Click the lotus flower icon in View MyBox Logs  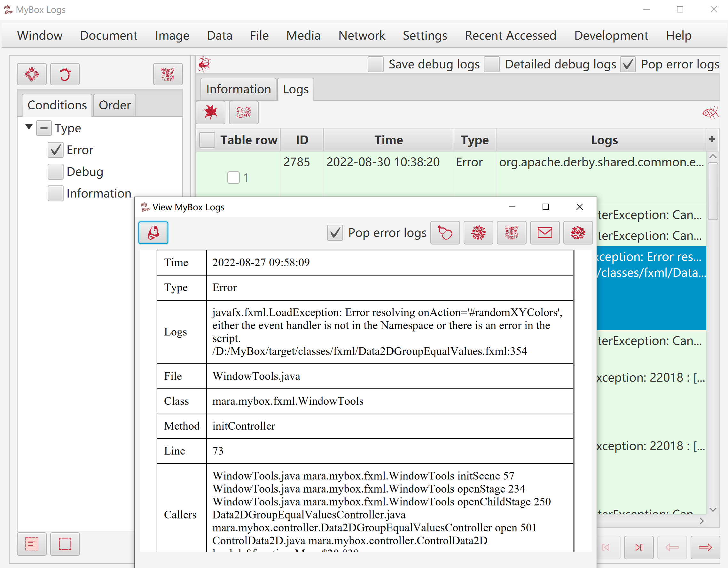click(x=578, y=233)
